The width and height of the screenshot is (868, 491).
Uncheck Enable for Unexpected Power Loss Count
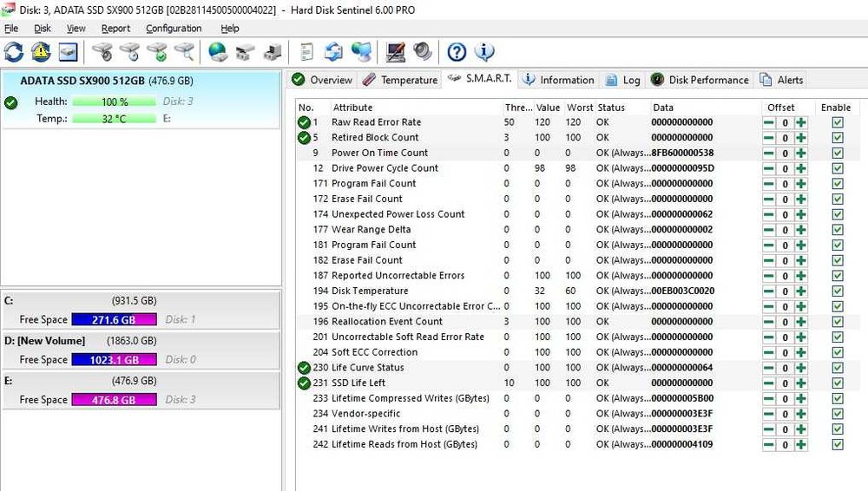838,214
